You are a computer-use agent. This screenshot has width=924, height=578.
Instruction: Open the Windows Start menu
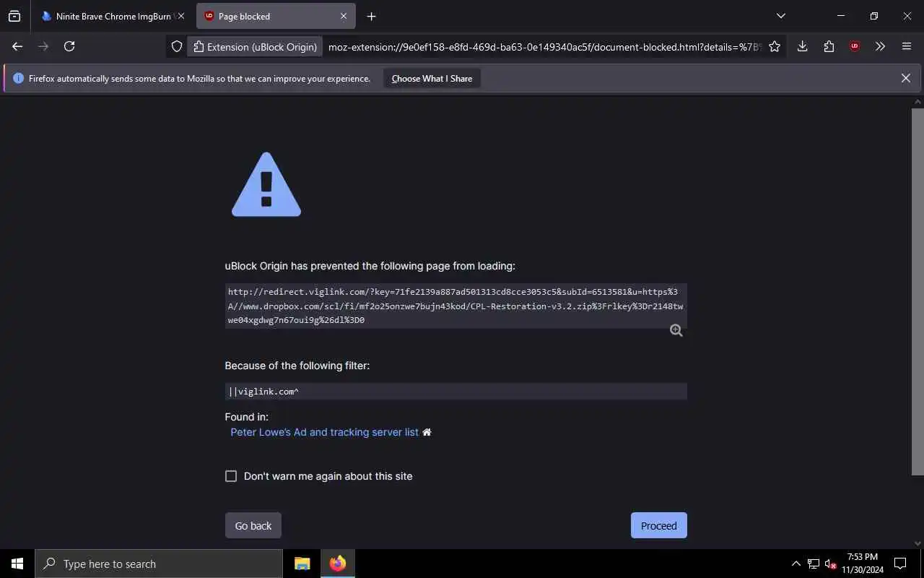(17, 564)
